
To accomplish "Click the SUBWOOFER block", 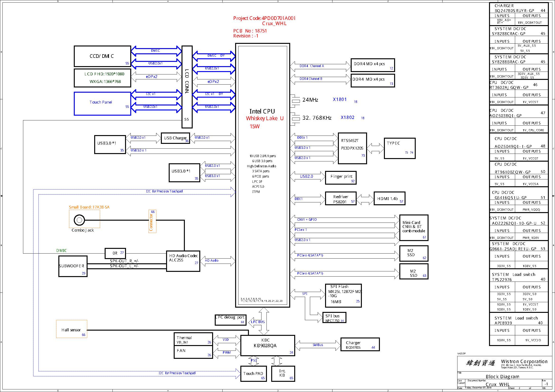I will tap(73, 266).
